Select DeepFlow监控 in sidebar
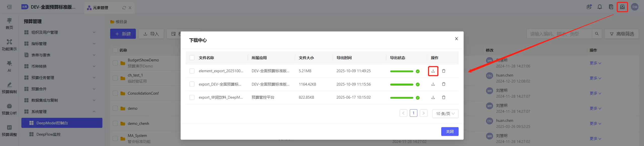Screen dimensions: 644x146 pyautogui.click(x=48, y=134)
